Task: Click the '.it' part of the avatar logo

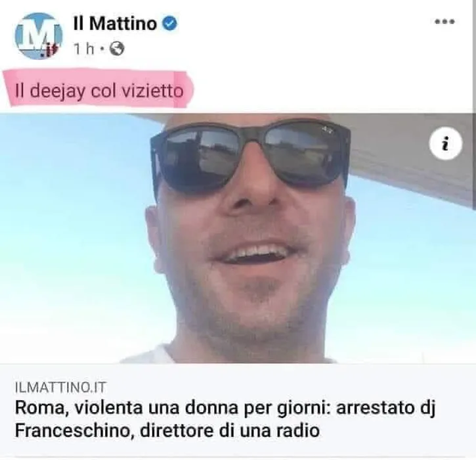Action: 49,51
